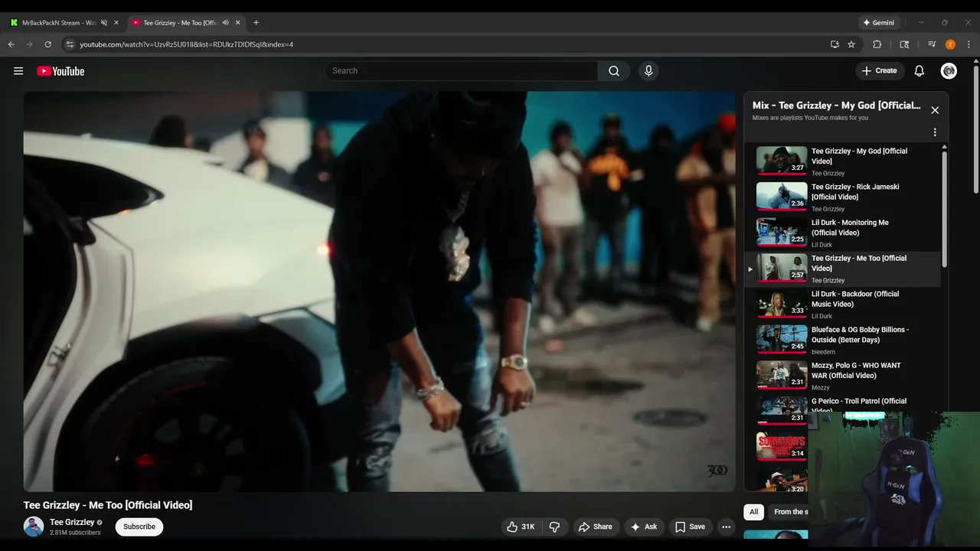
Task: View site information icon in address bar
Action: [70, 44]
